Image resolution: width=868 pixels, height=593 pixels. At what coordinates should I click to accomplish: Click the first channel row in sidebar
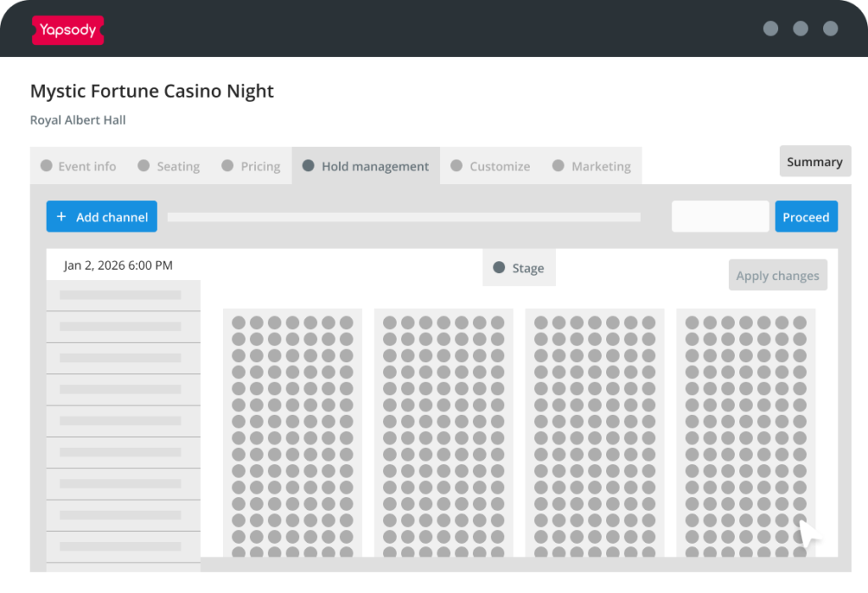click(x=121, y=295)
